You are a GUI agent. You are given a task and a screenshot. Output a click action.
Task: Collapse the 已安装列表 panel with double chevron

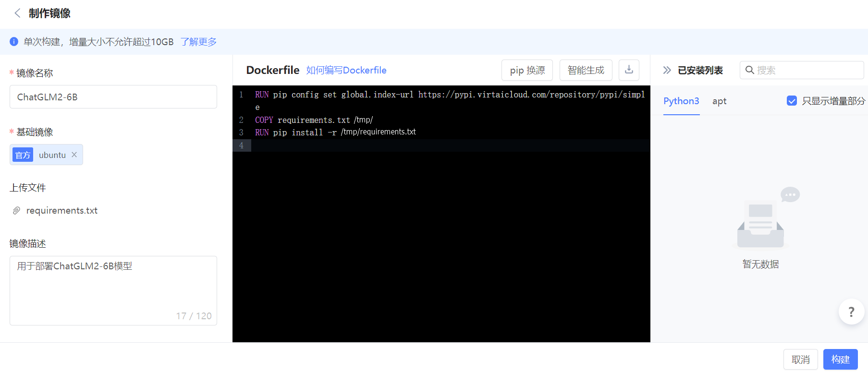[667, 71]
